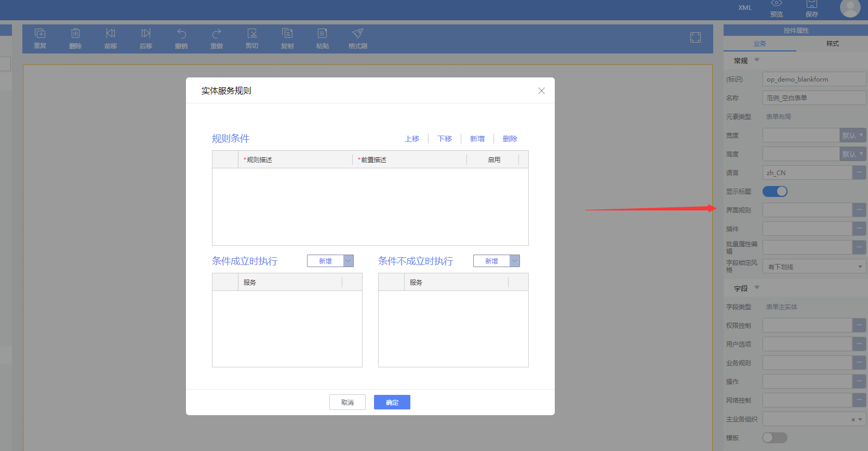Click 删除 link in 规则条件
Image resolution: width=868 pixels, height=451 pixels.
click(510, 139)
